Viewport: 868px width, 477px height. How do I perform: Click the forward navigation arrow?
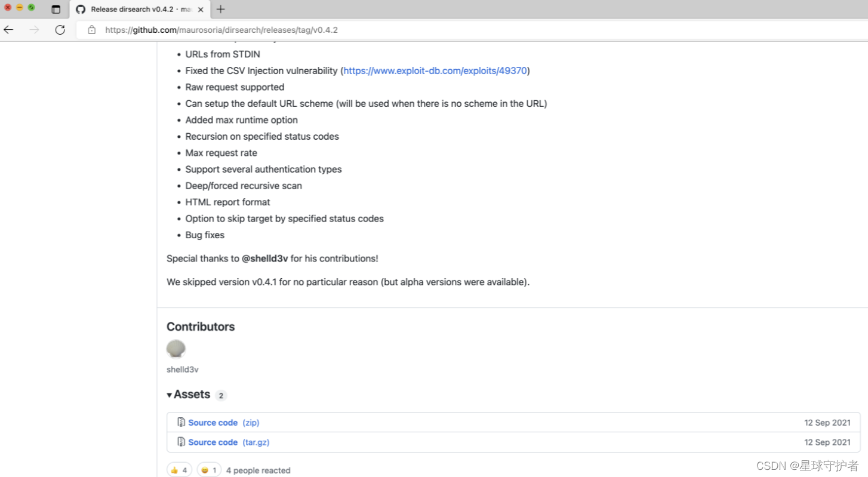[34, 29]
